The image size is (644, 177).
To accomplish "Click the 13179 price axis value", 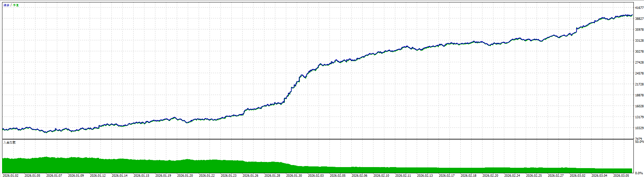I will tap(639, 117).
